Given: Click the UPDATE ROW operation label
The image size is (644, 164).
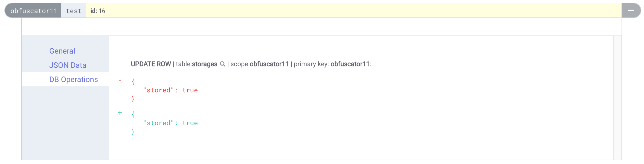Looking at the screenshot, I should pos(151,64).
